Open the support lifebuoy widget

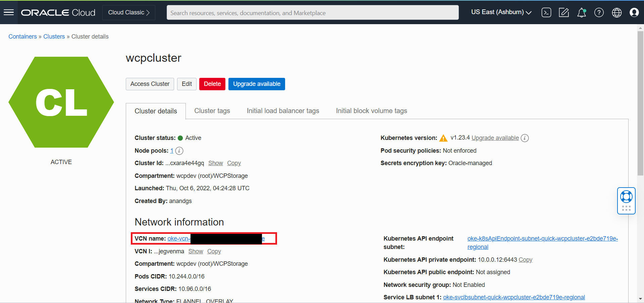(x=626, y=201)
